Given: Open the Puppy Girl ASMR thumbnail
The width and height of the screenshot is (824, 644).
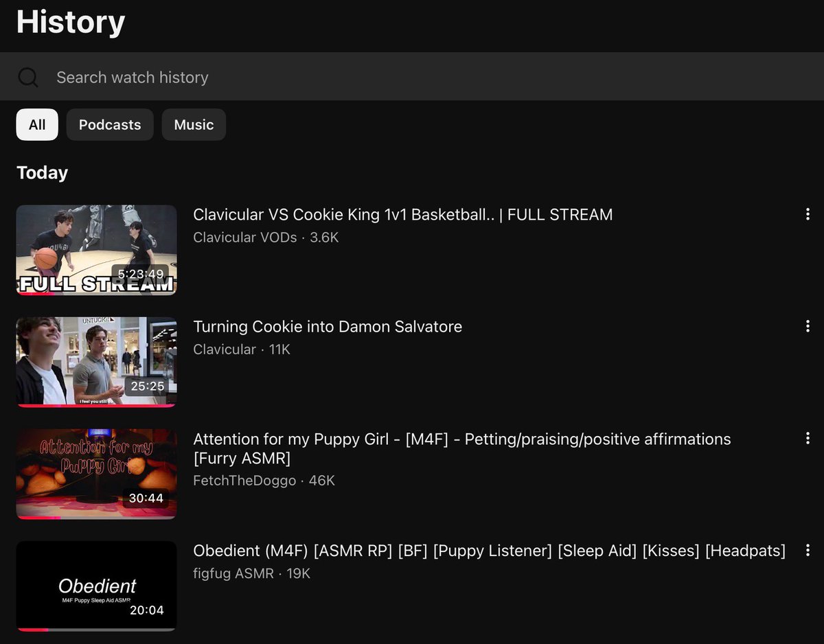Looking at the screenshot, I should (96, 474).
